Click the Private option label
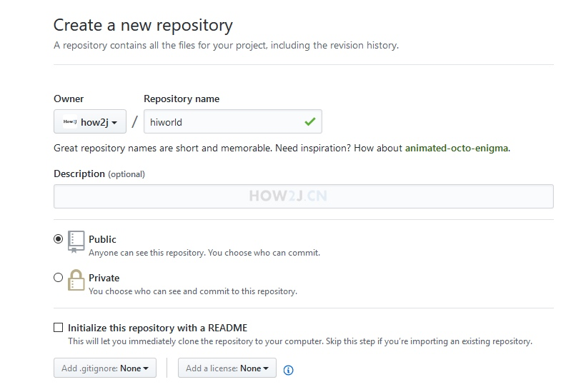The height and width of the screenshot is (392, 576). click(x=104, y=278)
